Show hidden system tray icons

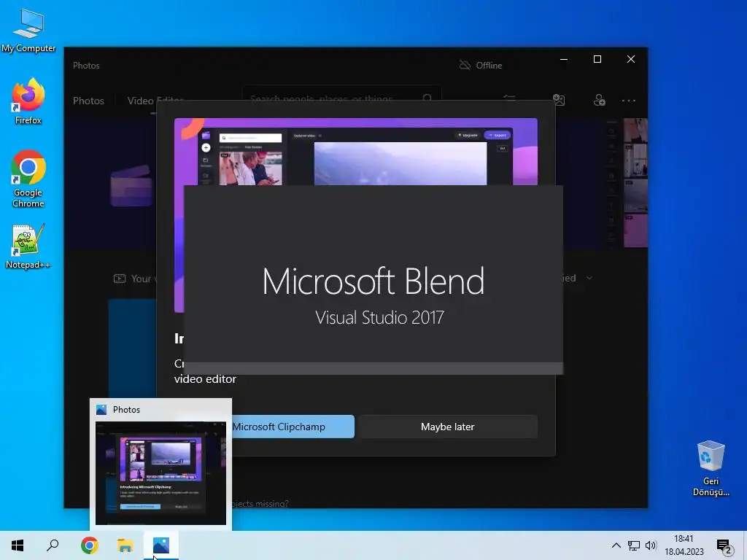(x=616, y=545)
